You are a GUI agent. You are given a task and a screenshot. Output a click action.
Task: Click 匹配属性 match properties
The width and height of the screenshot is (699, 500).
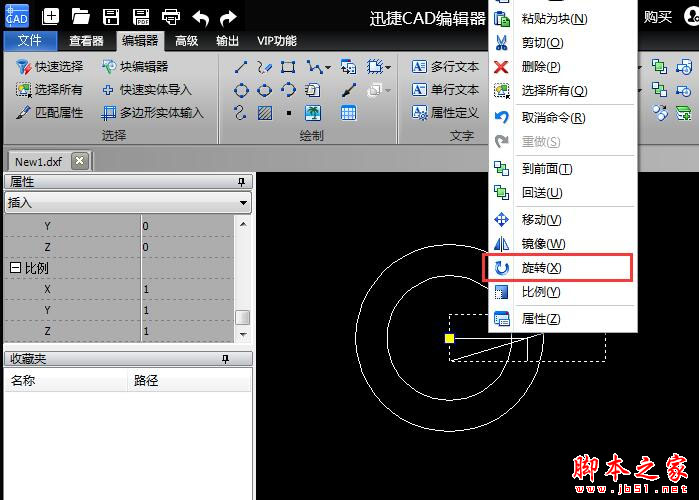pyautogui.click(x=49, y=113)
